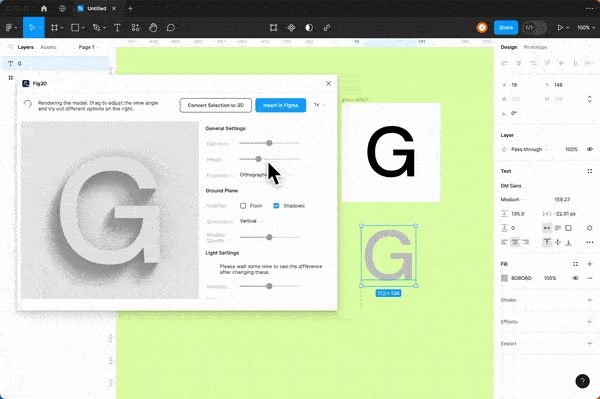Click the shadow opacity slider handle

(x=269, y=237)
